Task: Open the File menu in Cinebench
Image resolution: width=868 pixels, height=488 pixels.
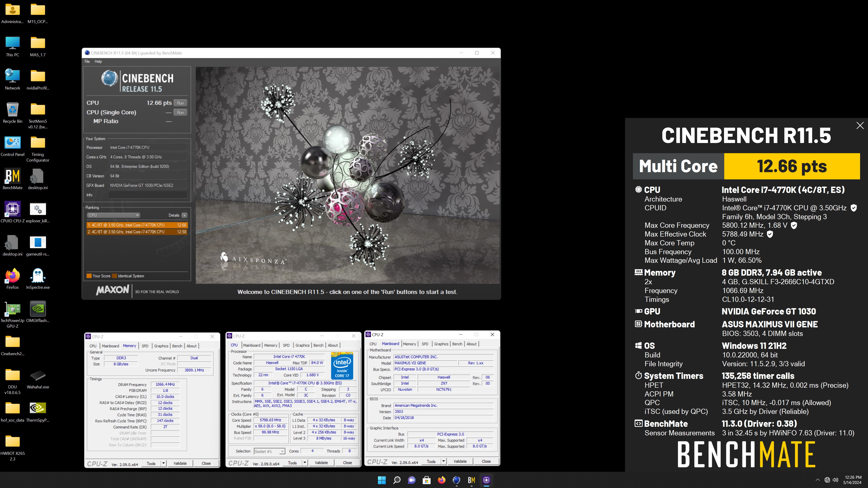Action: (87, 61)
